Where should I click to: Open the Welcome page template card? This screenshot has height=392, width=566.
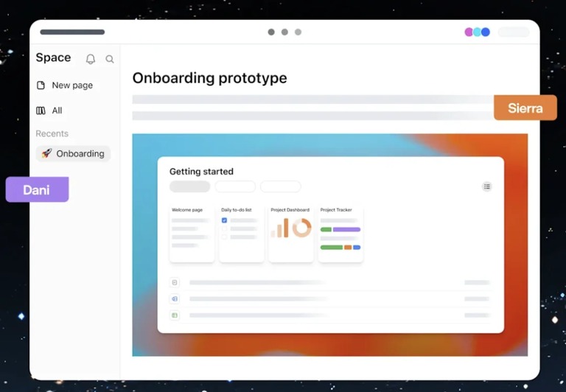[x=192, y=234]
